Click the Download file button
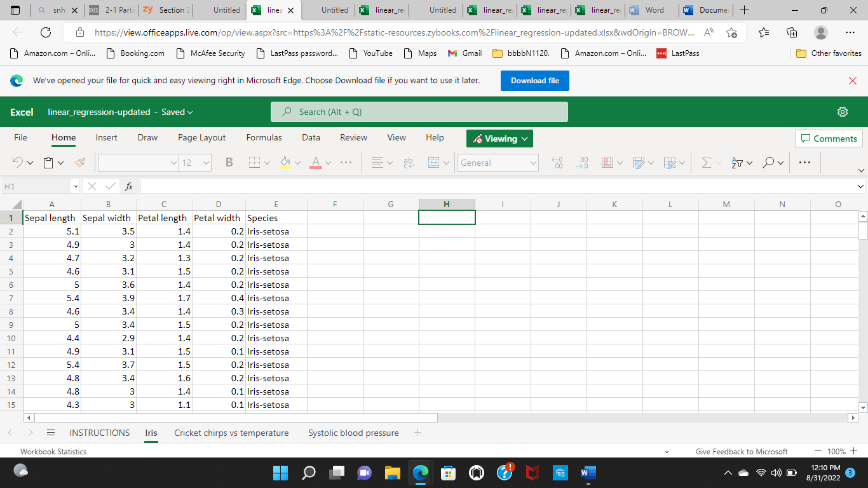 coord(535,81)
